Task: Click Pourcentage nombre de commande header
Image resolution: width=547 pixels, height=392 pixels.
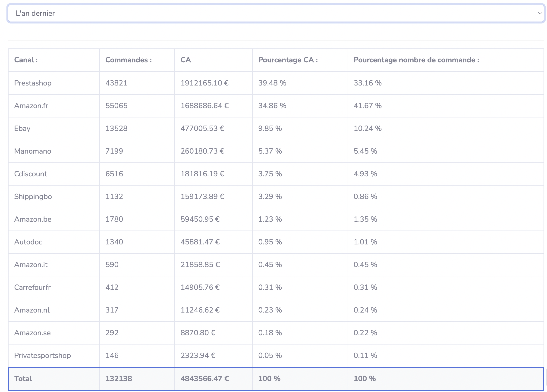Action: pos(416,60)
